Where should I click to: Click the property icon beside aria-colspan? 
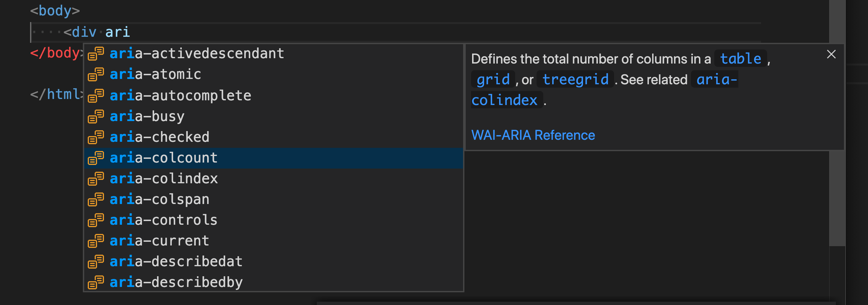pos(96,200)
